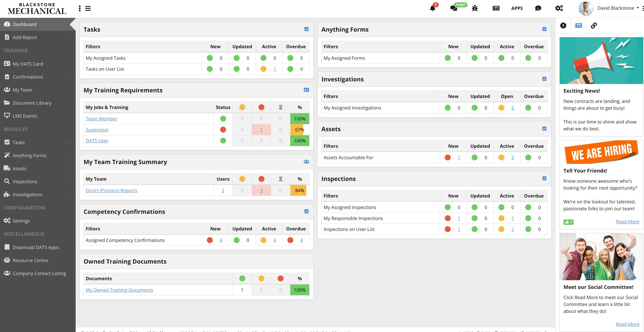Expand the Anything Forms sidebar item

[x=29, y=155]
